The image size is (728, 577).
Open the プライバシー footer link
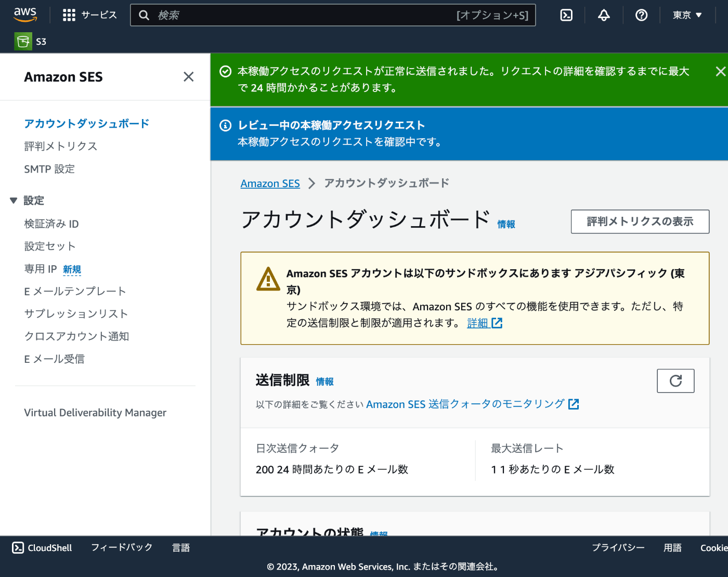point(618,547)
